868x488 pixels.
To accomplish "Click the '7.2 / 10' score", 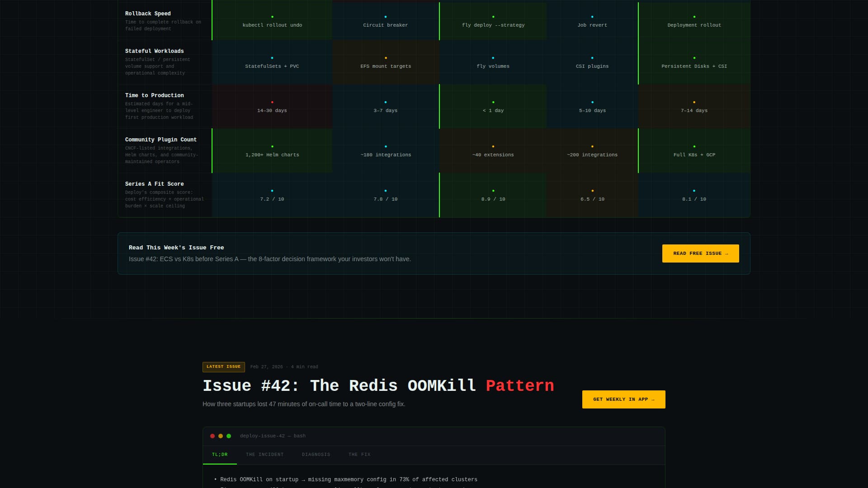I will click(x=272, y=199).
